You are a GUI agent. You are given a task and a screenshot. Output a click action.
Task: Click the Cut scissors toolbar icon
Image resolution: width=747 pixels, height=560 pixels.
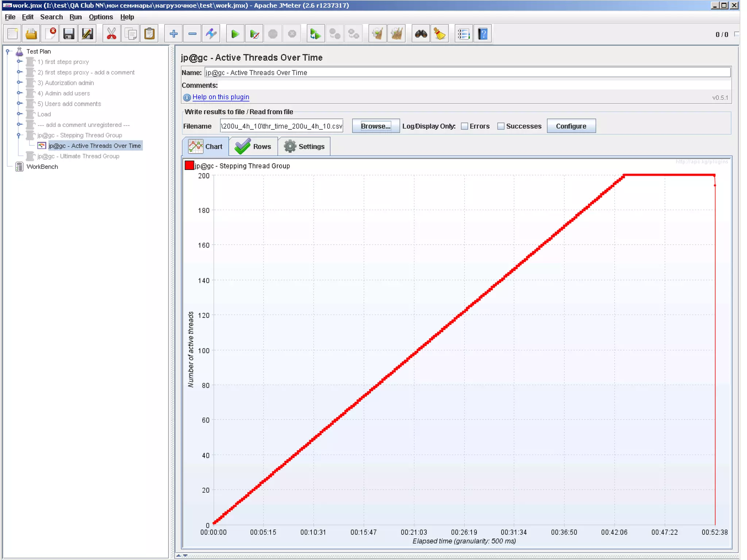click(x=111, y=34)
